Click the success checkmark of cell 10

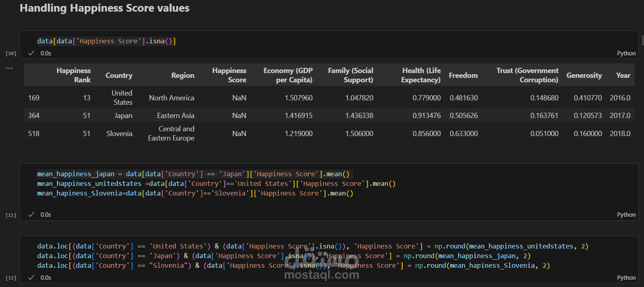31,53
